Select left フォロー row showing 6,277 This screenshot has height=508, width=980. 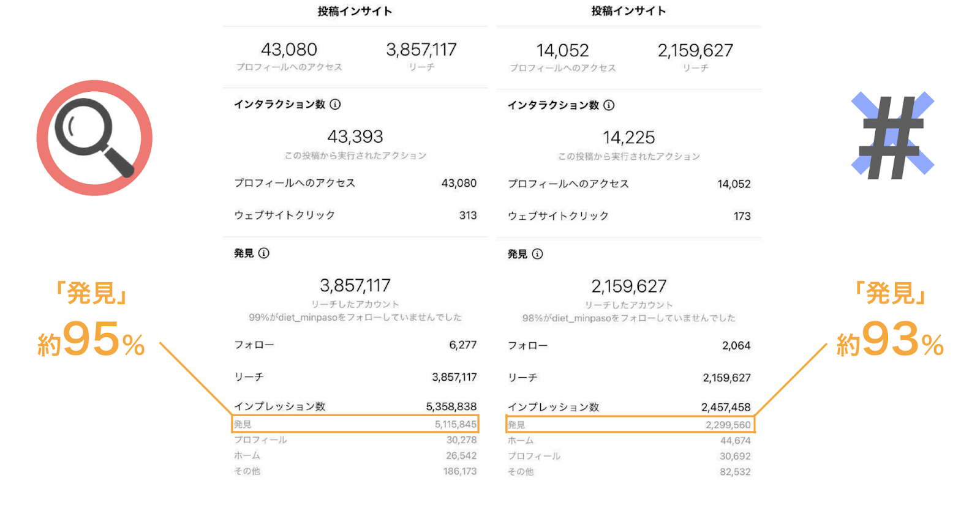(x=355, y=345)
